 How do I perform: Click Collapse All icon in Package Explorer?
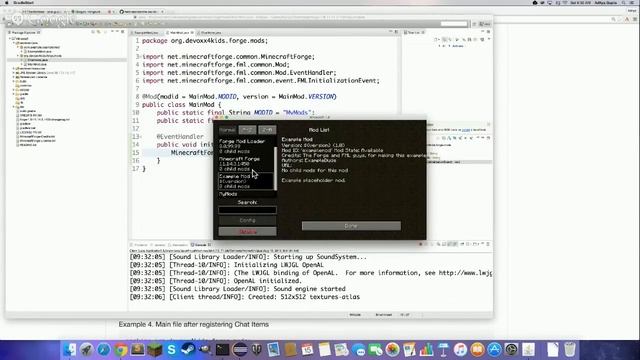tap(93, 32)
